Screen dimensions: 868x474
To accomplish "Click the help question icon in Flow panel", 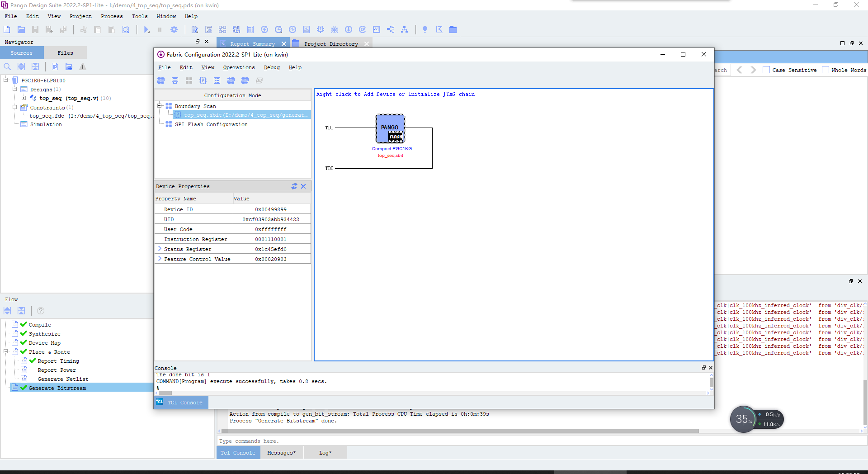I will (x=41, y=311).
